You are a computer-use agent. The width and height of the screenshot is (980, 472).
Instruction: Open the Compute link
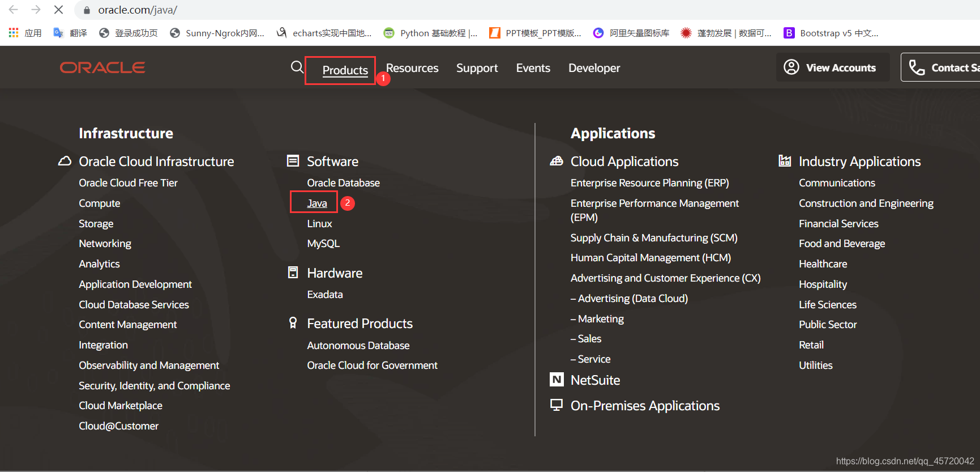[x=100, y=203]
